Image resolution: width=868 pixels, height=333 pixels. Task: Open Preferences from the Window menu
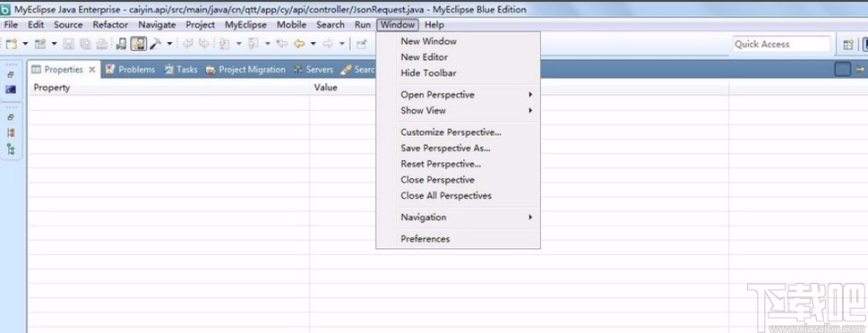click(x=458, y=239)
